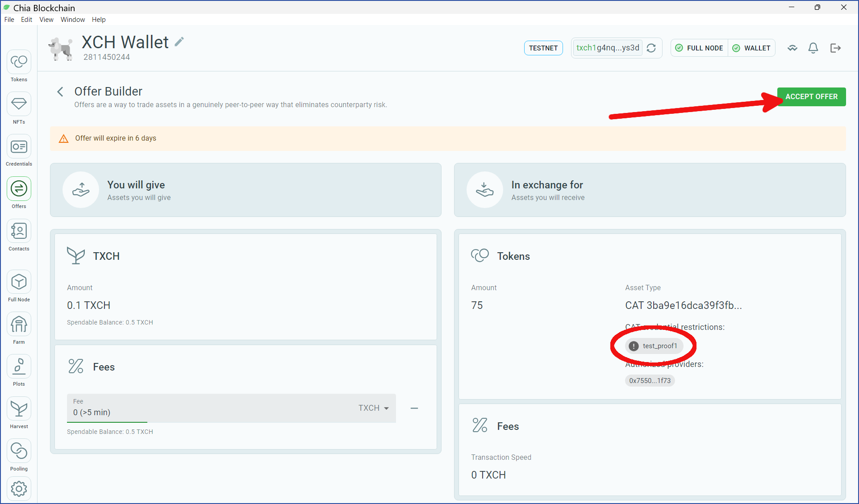Click the CAT 3ba9e16dca39f3fb asset type
This screenshot has width=859, height=504.
pos(684,305)
